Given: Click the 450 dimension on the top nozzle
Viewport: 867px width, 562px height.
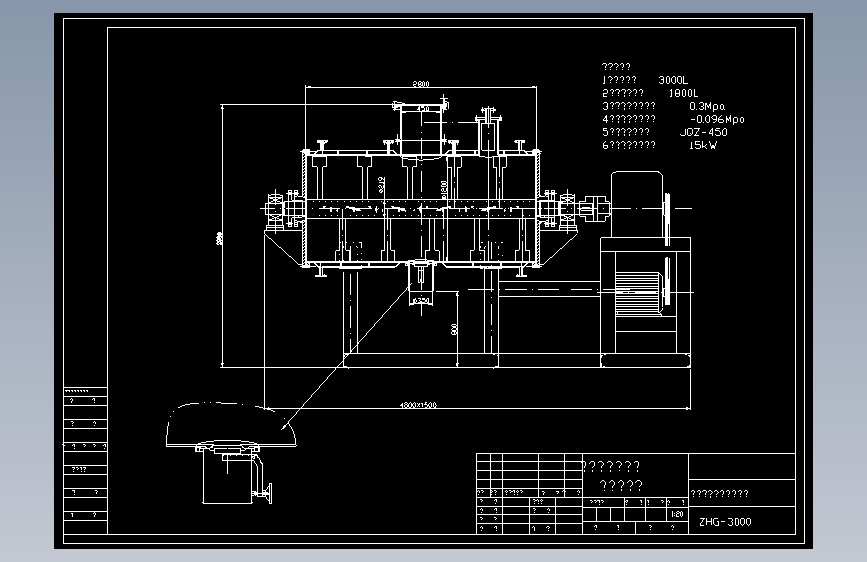Looking at the screenshot, I should click(422, 108).
